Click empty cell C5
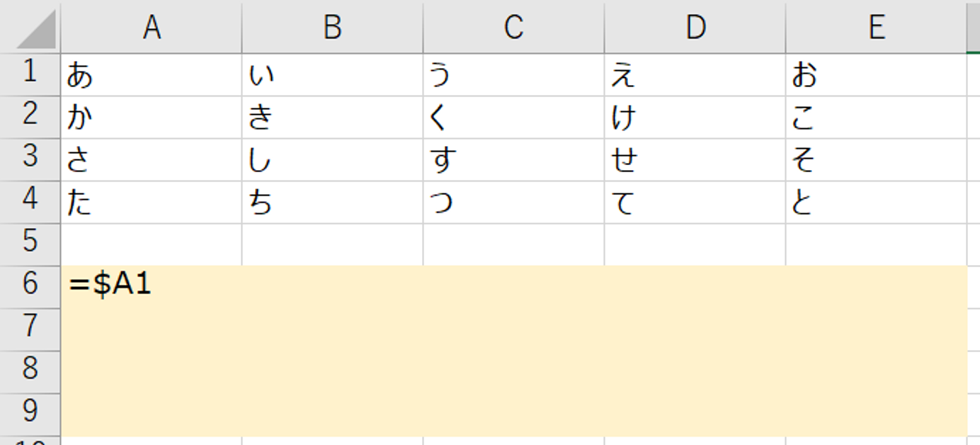The image size is (980, 445). [513, 244]
